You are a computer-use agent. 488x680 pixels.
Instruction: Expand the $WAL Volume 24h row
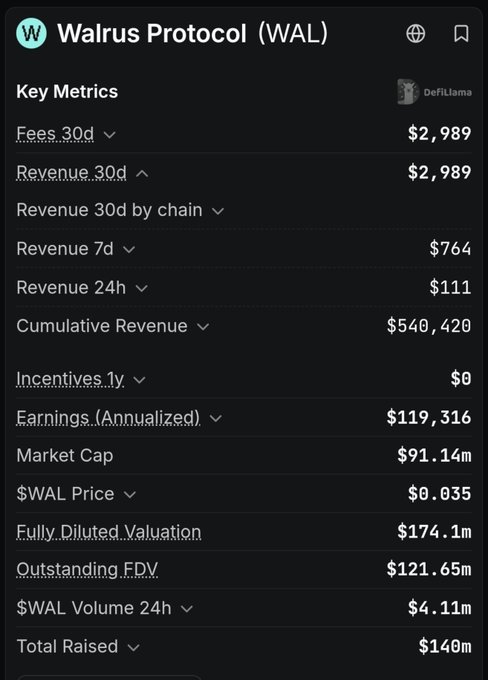(x=187, y=609)
